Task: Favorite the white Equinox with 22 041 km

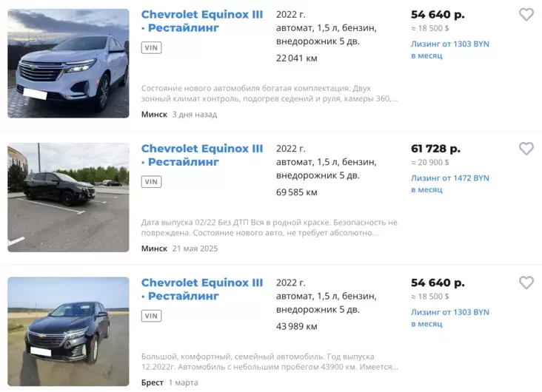Action: 526,15
